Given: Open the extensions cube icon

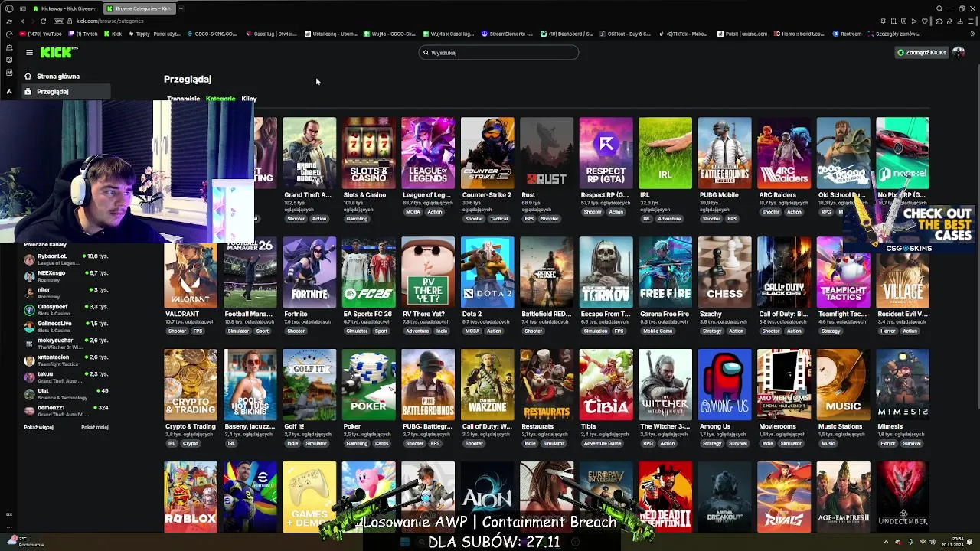Looking at the screenshot, I should 939,21.
